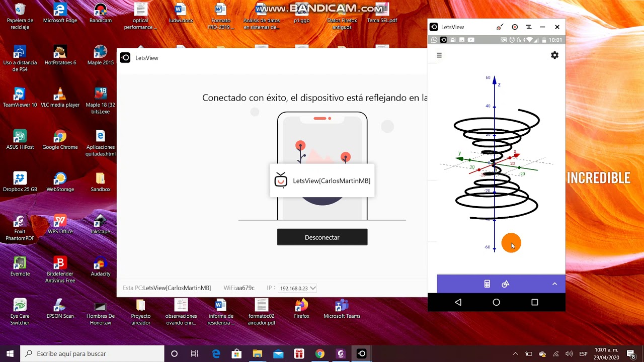Tap Android recent apps button

[535, 302]
